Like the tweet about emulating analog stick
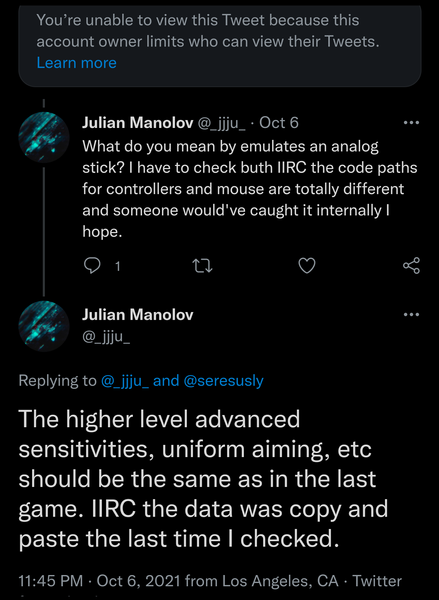The width and height of the screenshot is (439, 600). coord(307,266)
